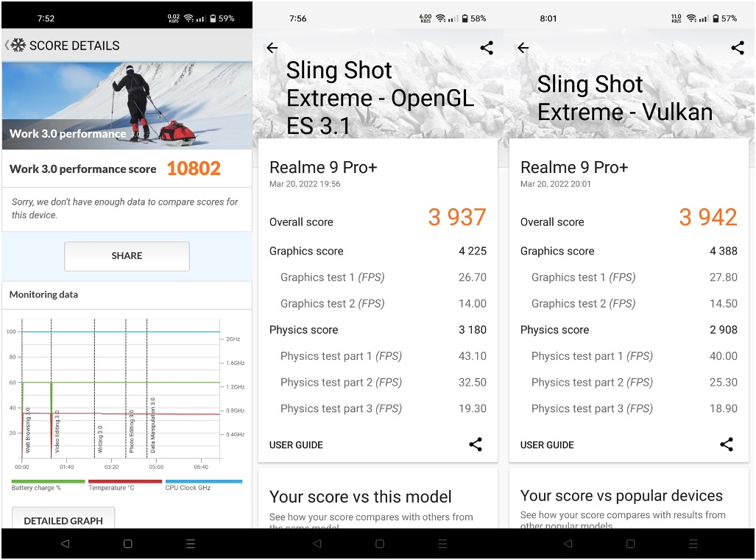Tap Physics score 3 180 value
The height and width of the screenshot is (560, 756).
pyautogui.click(x=473, y=330)
